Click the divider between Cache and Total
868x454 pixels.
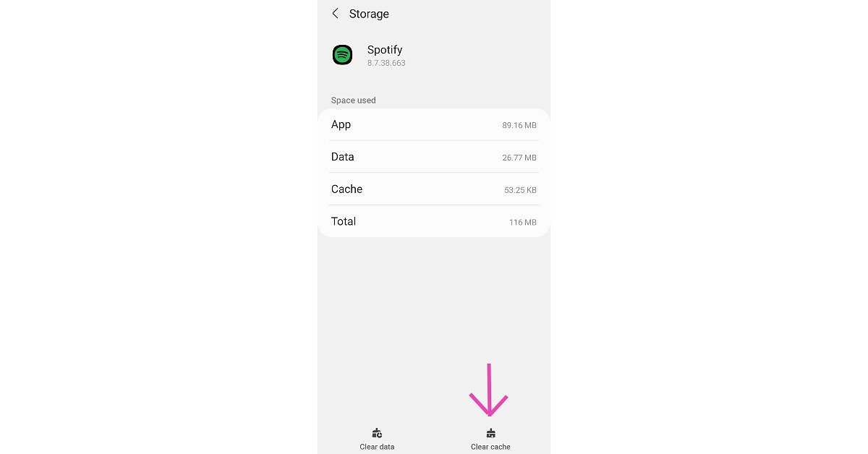pyautogui.click(x=434, y=205)
